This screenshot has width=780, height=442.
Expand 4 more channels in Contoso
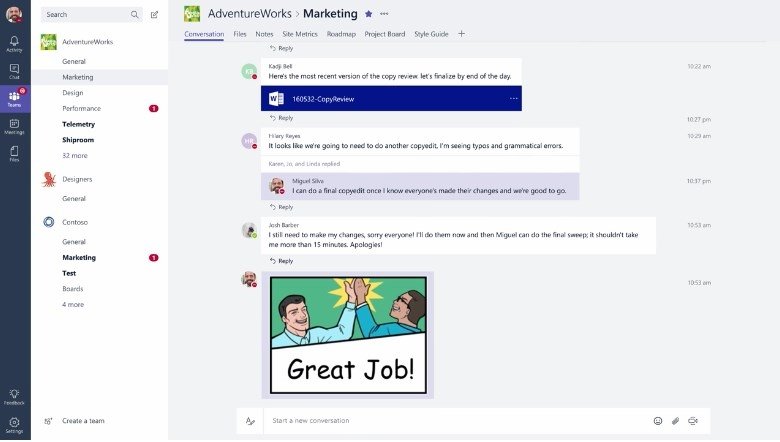(73, 304)
